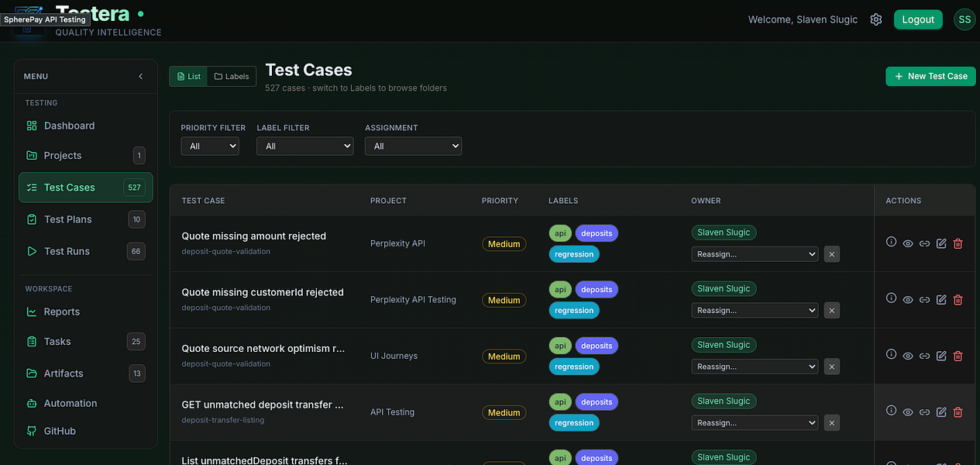
Task: Edit GET unmatched deposit transfer row
Action: click(x=941, y=412)
